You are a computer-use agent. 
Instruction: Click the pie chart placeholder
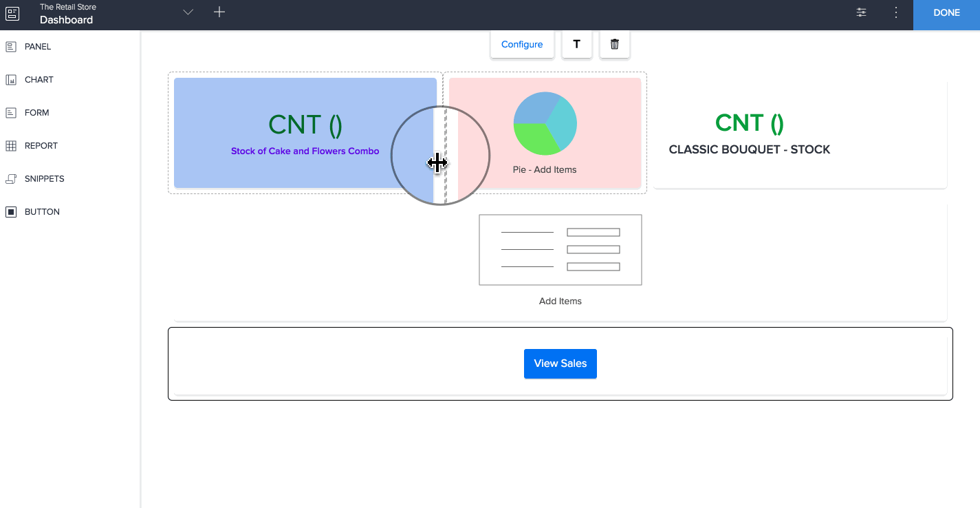(x=545, y=124)
